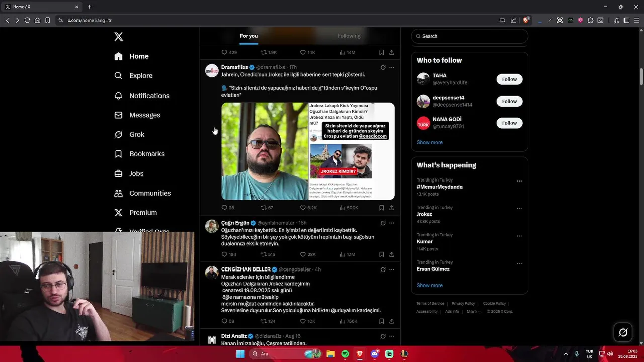Click Show more under What's happening

[x=429, y=285]
